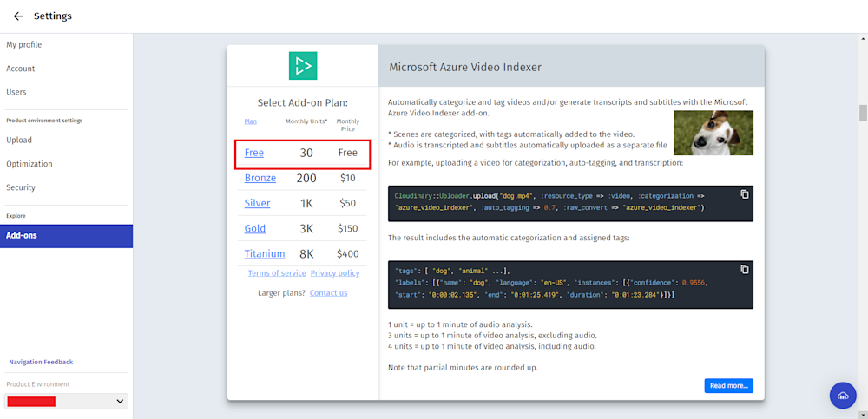868x419 pixels.
Task: Click the Monthly Price column header
Action: coord(348,125)
